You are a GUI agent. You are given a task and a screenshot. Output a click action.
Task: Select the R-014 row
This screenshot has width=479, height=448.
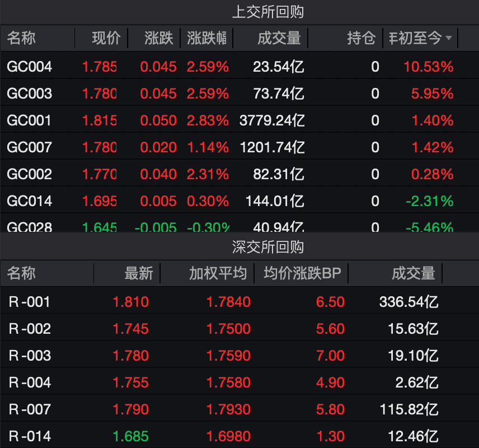[x=239, y=436]
